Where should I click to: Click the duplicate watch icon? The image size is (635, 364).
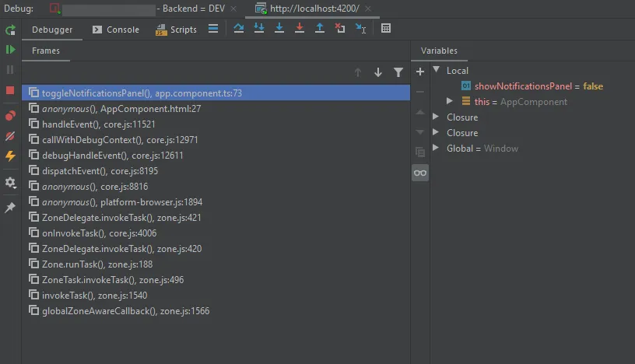(x=420, y=152)
